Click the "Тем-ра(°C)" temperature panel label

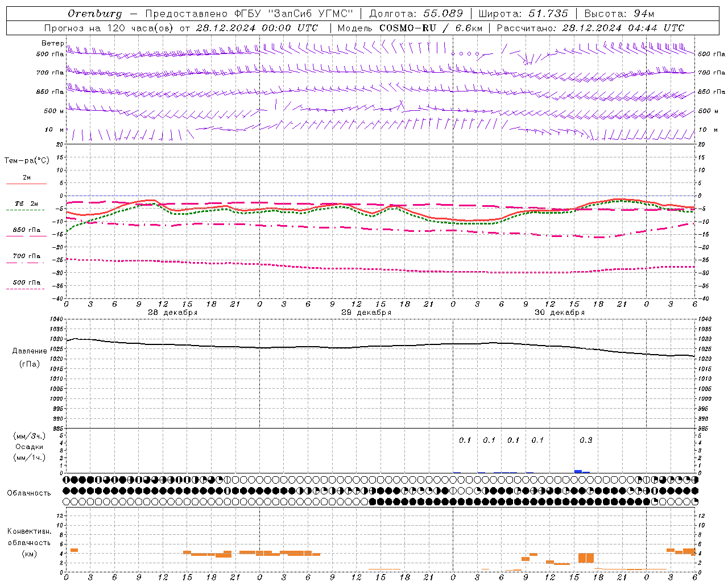coord(27,160)
